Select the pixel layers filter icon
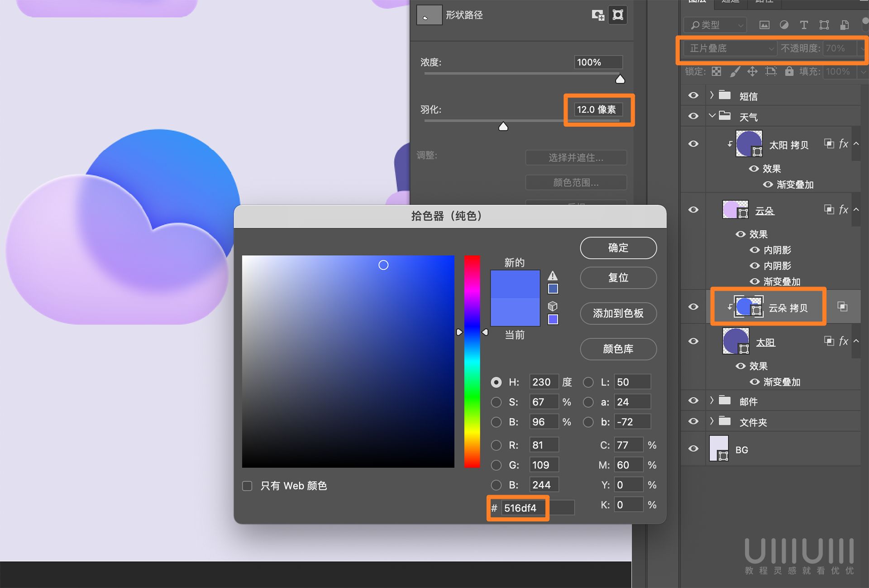This screenshot has height=588, width=869. [764, 25]
